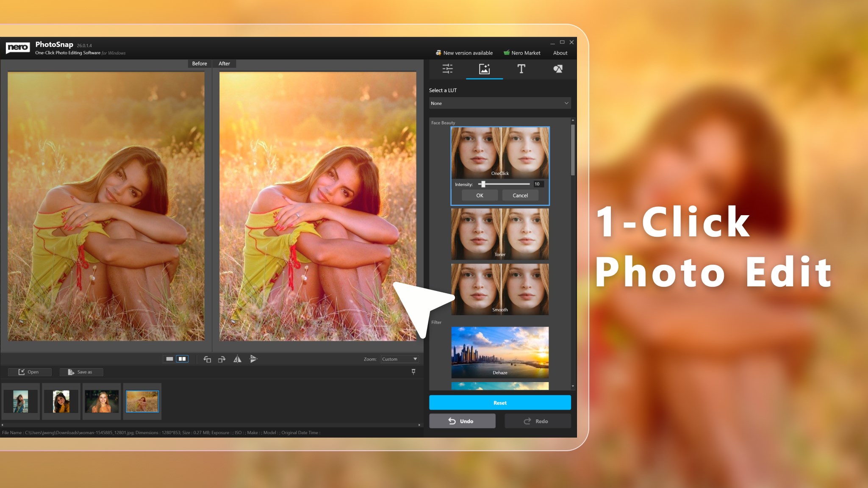Click the blue Reset button
Screen dimensions: 868x488
tap(500, 402)
